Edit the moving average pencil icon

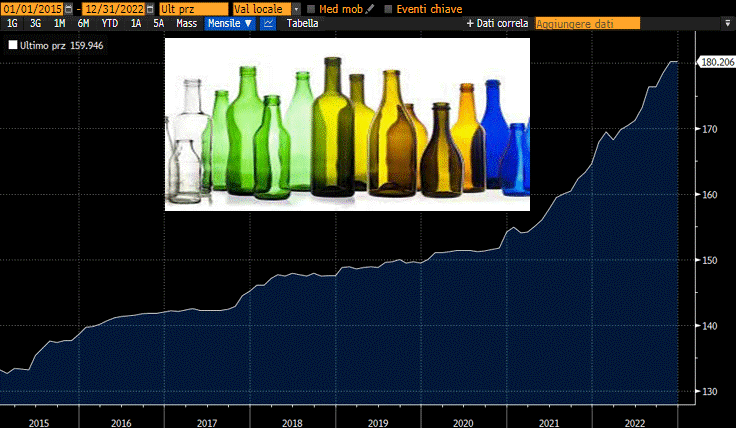[370, 9]
